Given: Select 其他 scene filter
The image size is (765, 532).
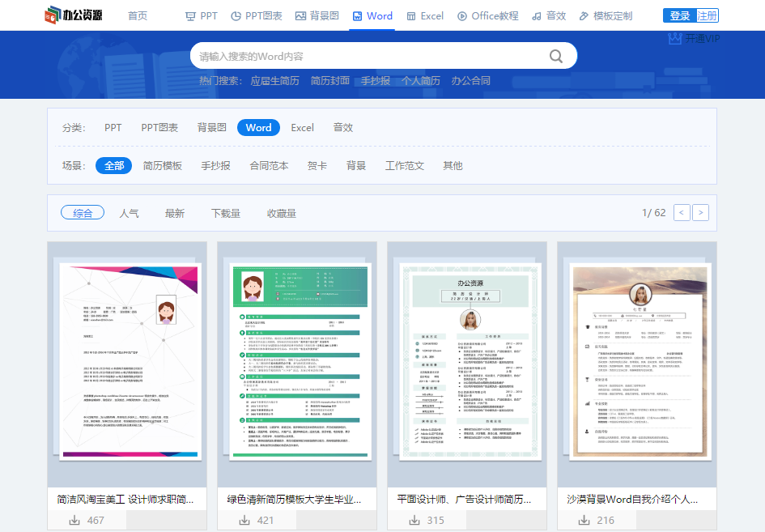Looking at the screenshot, I should coord(453,165).
